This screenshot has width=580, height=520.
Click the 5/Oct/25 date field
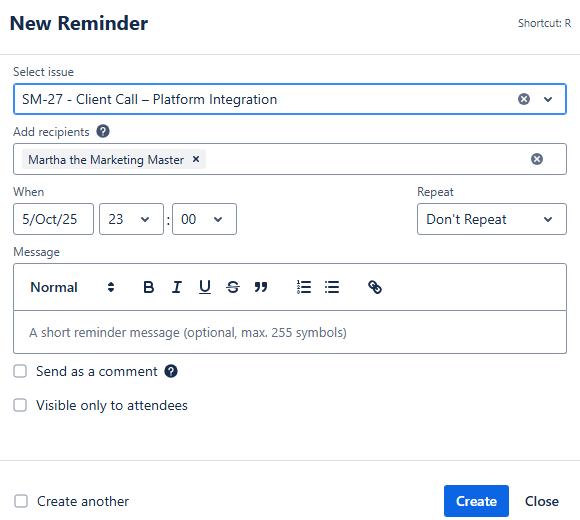coord(53,219)
